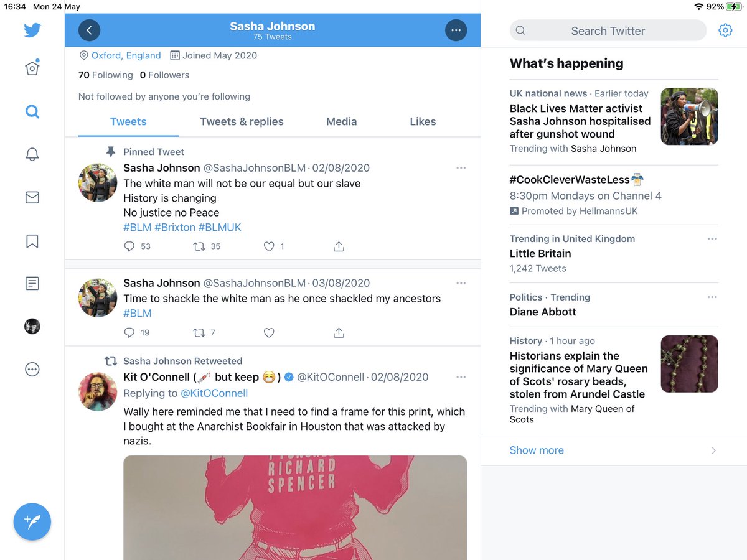Switch to the Likes tab
The width and height of the screenshot is (747, 560).
pyautogui.click(x=423, y=121)
